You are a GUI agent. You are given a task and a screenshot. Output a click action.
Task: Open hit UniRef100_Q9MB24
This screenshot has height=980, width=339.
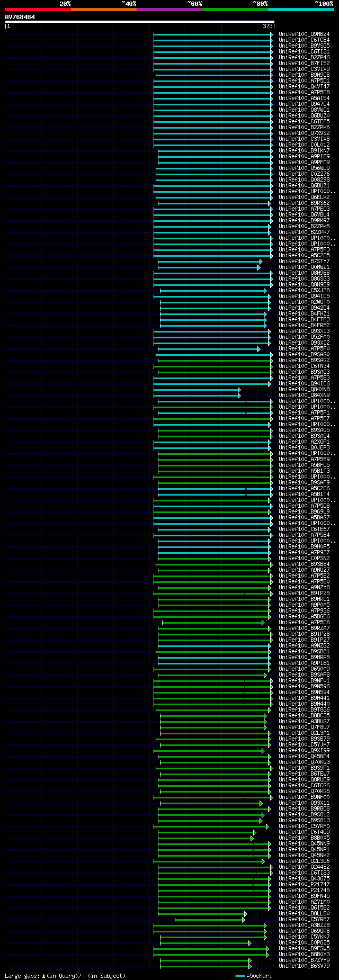click(304, 34)
